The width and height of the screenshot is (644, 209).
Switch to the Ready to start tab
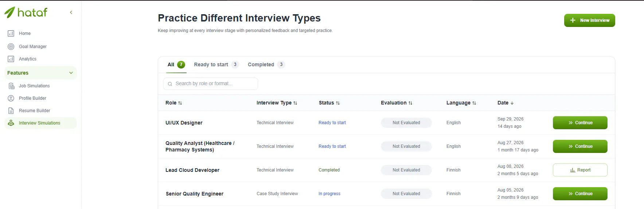[216, 64]
